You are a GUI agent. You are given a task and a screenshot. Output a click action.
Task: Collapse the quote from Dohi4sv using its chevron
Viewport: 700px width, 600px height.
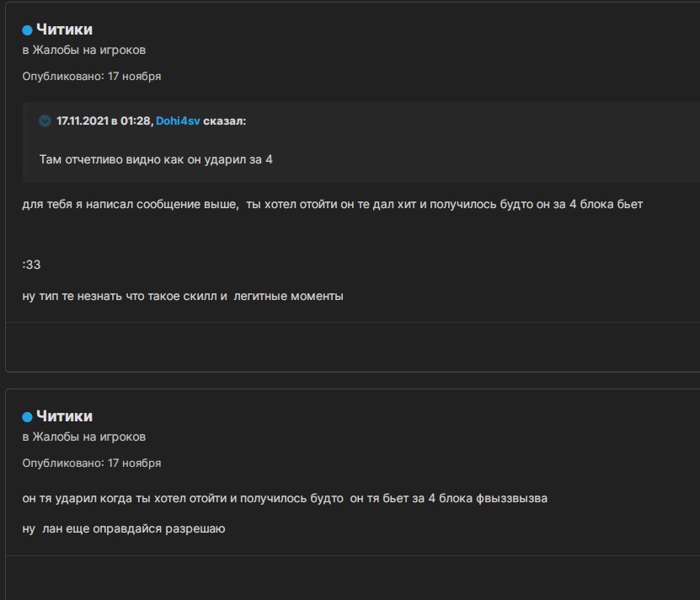click(x=45, y=121)
